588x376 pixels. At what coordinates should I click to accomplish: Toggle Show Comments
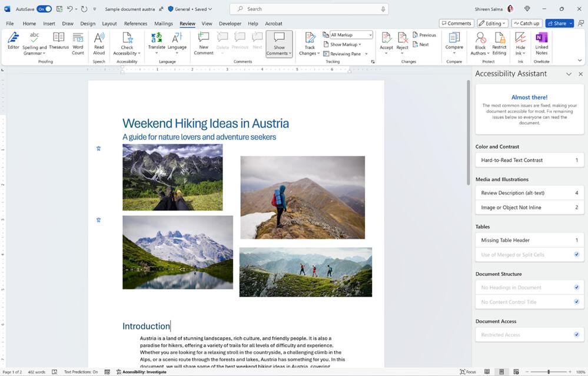278,42
